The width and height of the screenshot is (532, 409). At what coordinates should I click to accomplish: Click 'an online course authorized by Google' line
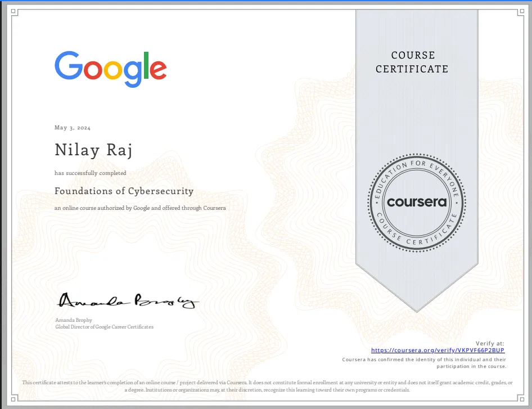[x=140, y=208]
